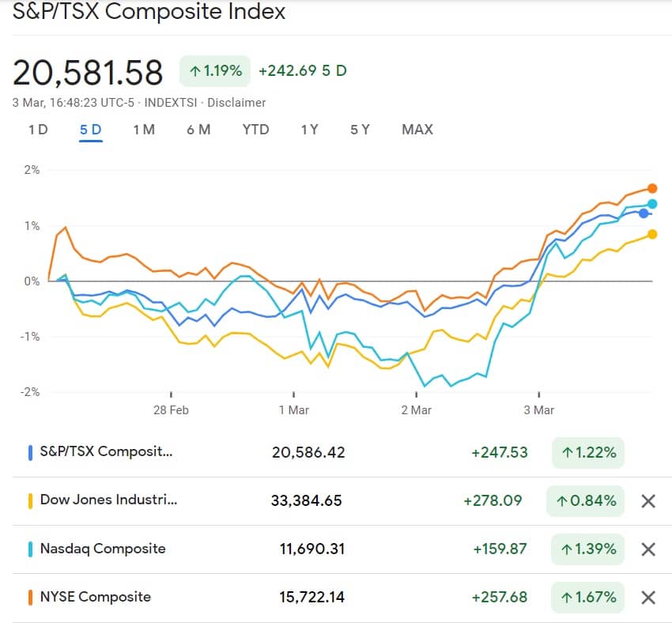The height and width of the screenshot is (630, 672).
Task: Click the +278.09 point change
Action: [x=493, y=500]
